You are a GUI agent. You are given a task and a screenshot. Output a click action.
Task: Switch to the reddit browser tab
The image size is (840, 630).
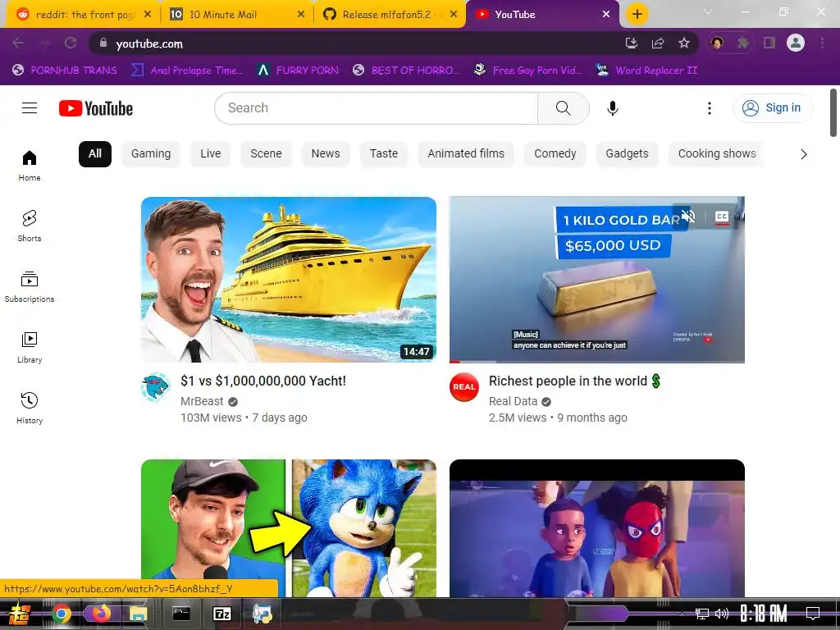tap(83, 15)
